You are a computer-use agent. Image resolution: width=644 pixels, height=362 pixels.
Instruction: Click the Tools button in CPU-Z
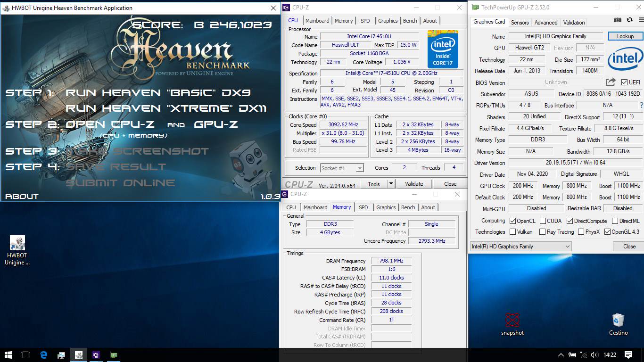(x=374, y=184)
